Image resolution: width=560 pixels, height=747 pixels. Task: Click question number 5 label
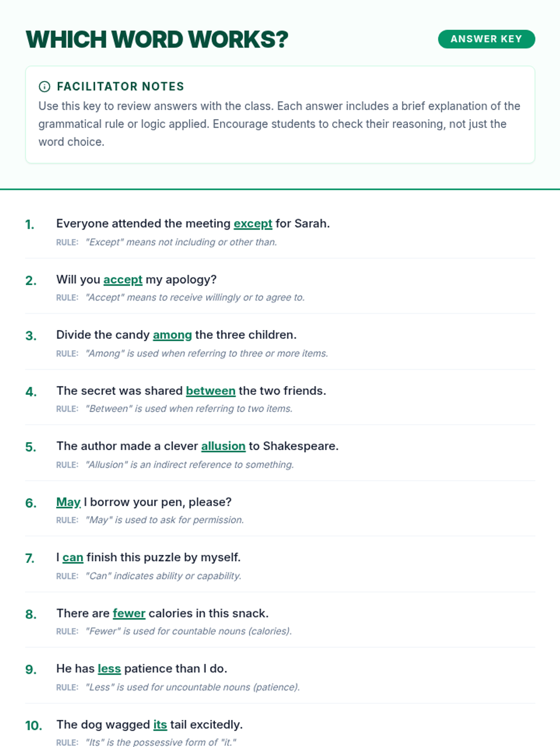[x=31, y=447]
